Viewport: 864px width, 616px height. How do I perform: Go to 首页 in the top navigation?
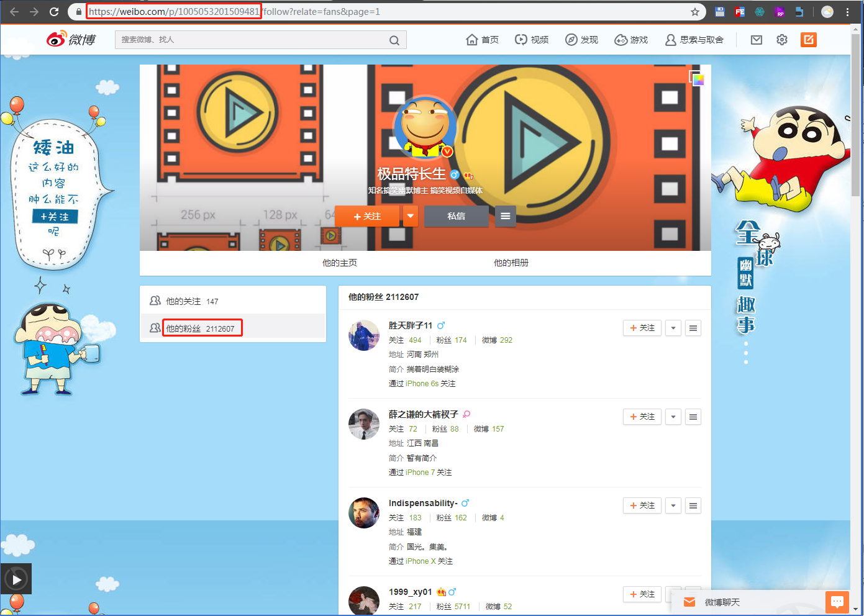click(x=482, y=40)
